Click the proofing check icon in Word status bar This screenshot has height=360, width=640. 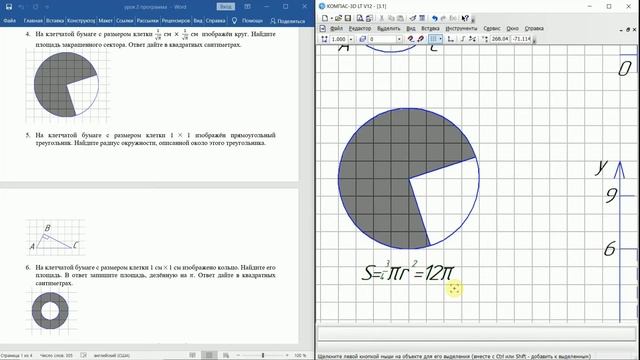click(84, 356)
